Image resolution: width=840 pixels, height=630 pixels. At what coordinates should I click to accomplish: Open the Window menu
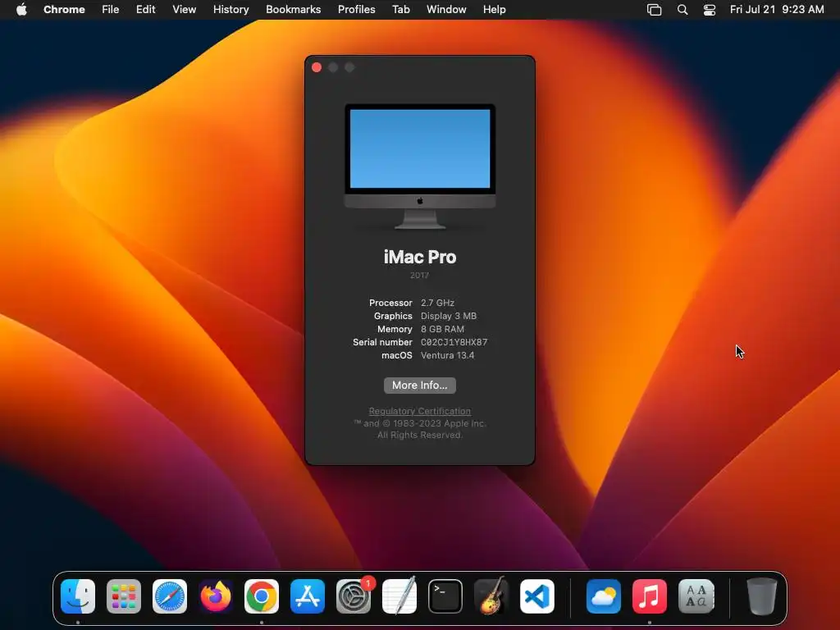pos(446,10)
